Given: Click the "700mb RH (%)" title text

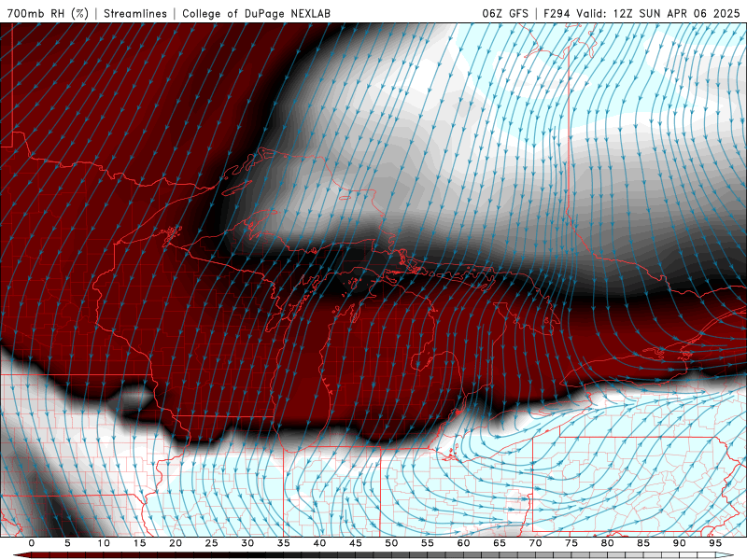Looking at the screenshot, I should pyautogui.click(x=48, y=14).
